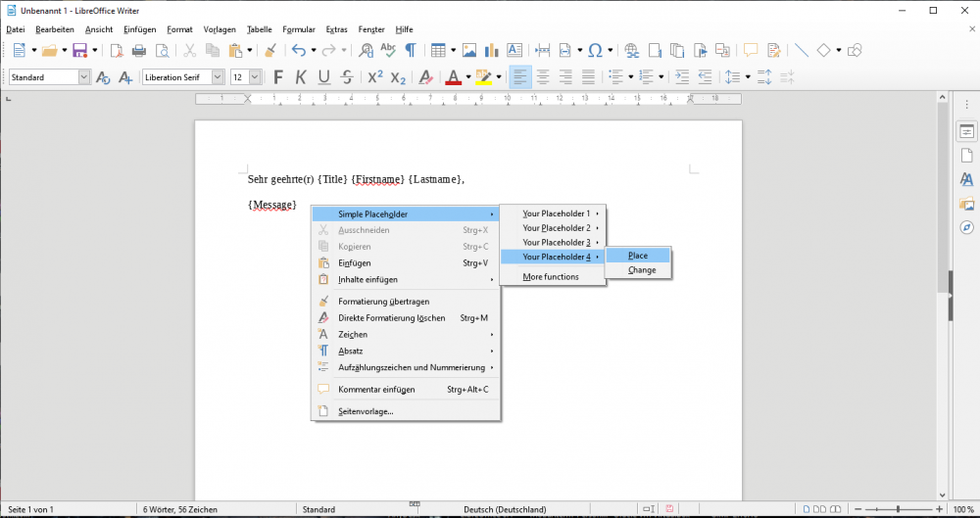
Task: Set paragraph alignment to justified
Action: [588, 77]
